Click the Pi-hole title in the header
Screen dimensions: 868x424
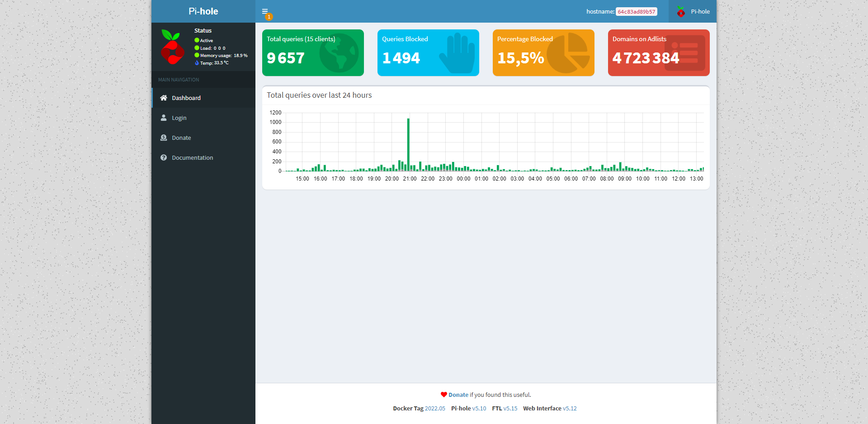click(203, 11)
